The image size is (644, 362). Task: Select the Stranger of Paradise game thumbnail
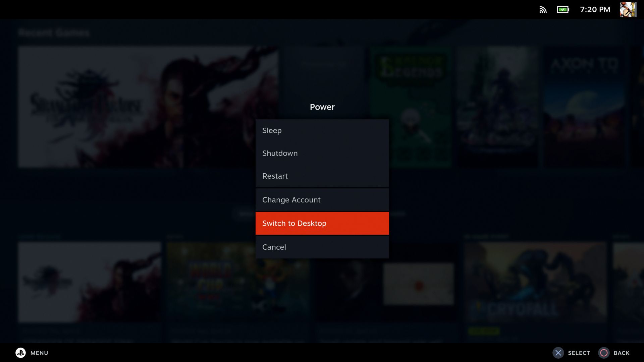(148, 107)
